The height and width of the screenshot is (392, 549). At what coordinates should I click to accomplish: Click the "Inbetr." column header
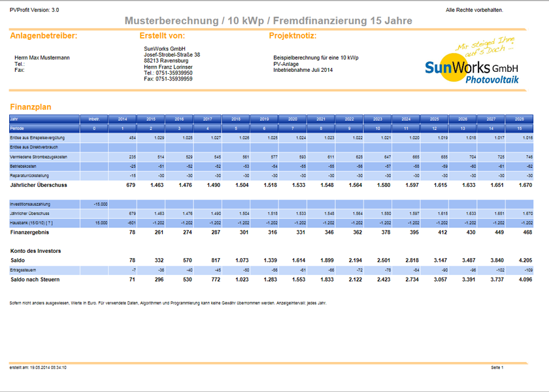[94, 119]
